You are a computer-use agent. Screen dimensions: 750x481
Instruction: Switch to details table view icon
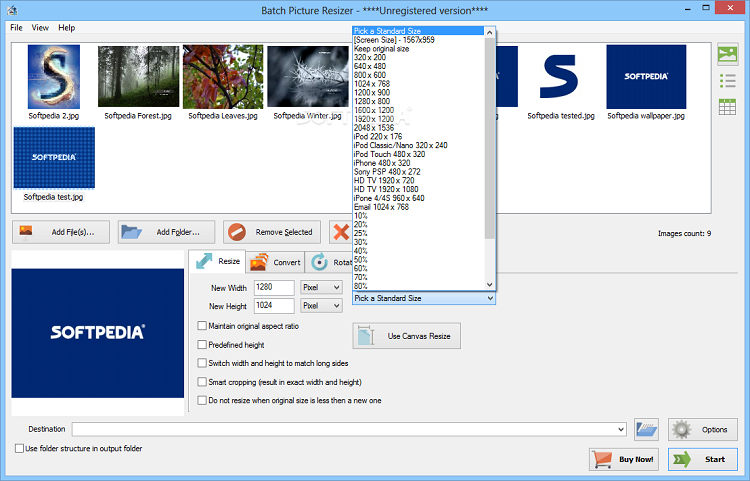[727, 107]
